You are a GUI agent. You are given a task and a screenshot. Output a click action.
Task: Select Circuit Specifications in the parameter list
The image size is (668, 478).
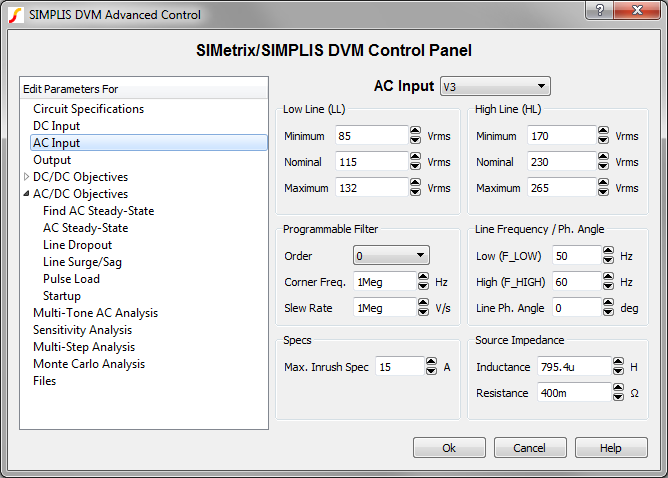[x=88, y=109]
